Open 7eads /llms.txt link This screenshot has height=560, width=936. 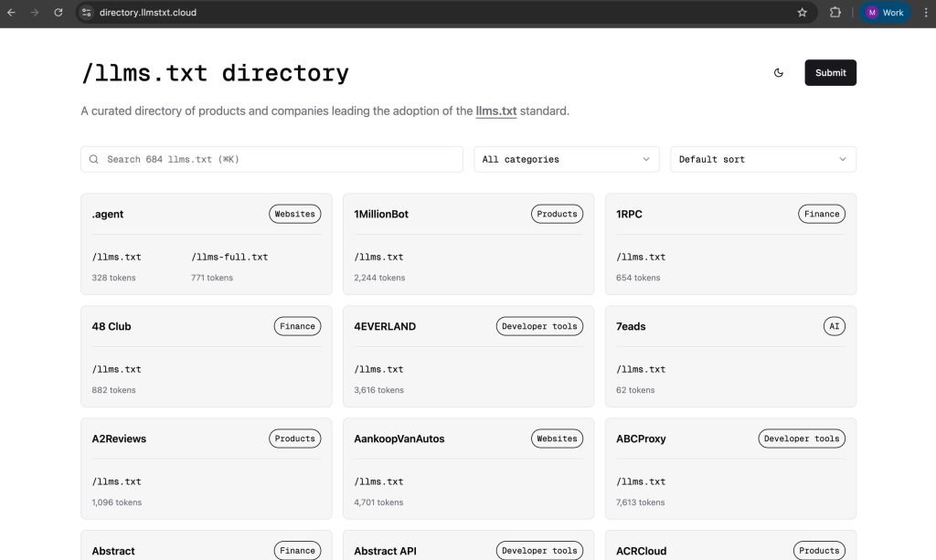[x=641, y=369]
